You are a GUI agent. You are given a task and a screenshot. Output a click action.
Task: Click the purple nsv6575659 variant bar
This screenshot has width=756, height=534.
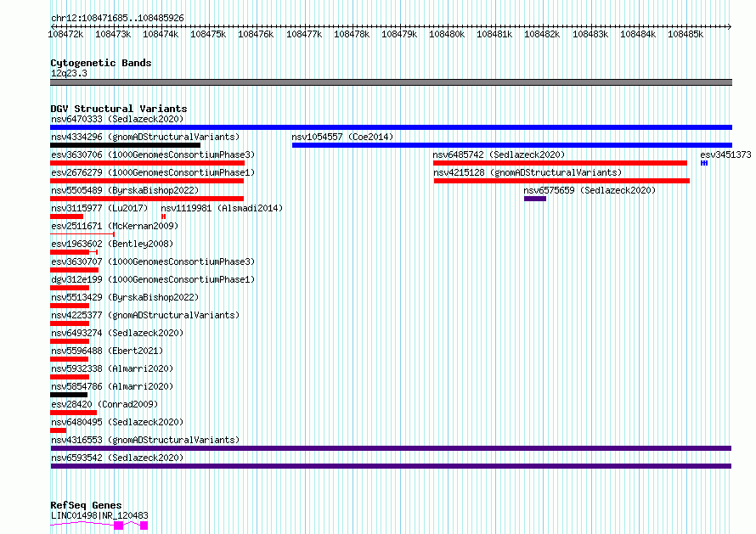point(535,199)
